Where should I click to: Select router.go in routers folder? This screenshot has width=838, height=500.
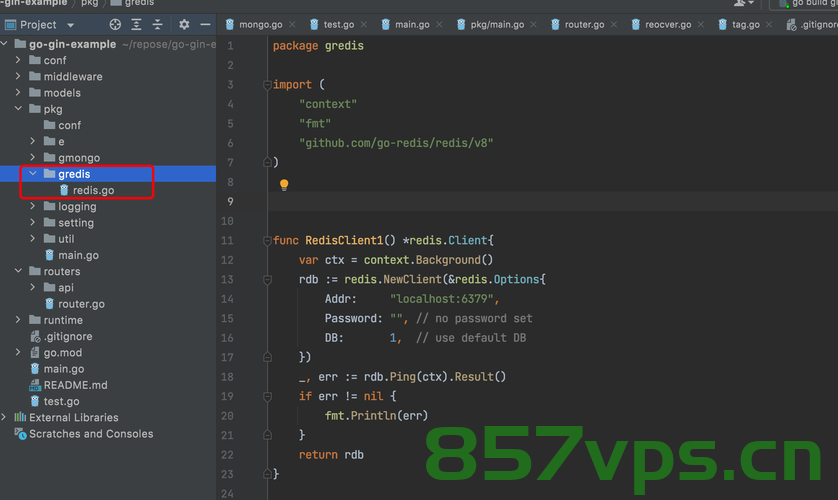[81, 303]
